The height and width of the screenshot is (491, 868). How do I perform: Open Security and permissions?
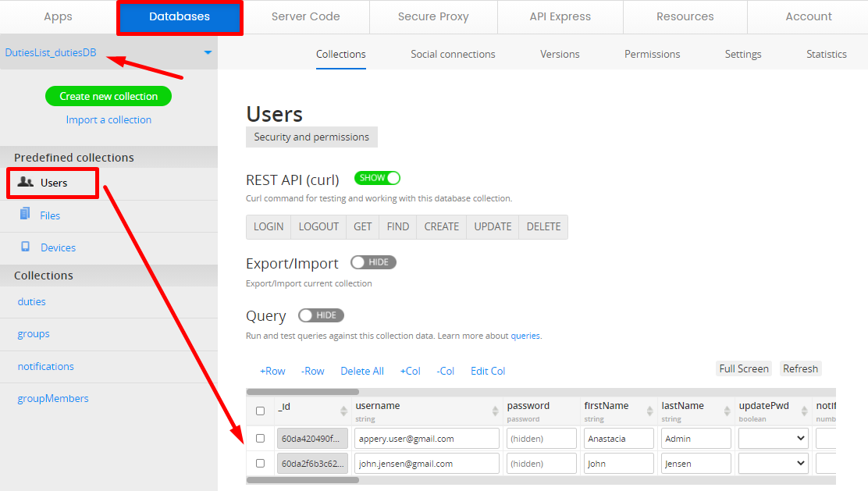[311, 137]
